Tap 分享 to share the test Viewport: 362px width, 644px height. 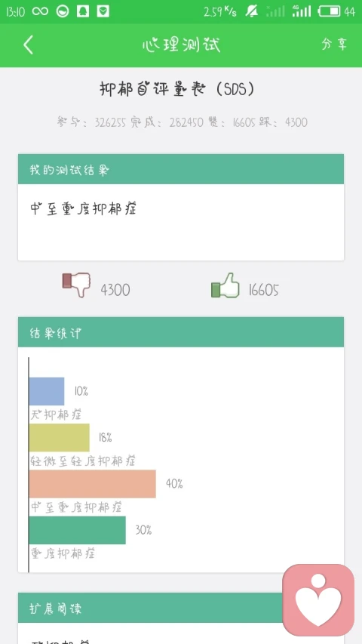[x=334, y=45]
